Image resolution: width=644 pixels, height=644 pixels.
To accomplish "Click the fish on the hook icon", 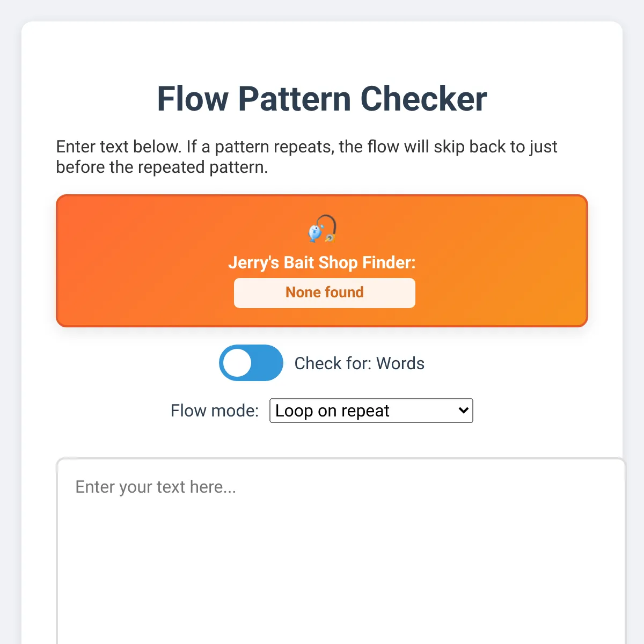I will [316, 232].
